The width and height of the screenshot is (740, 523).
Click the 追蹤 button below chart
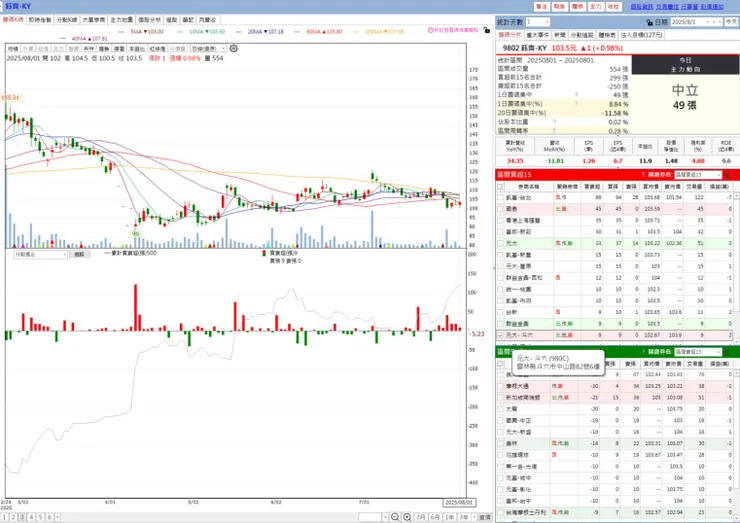coord(79,254)
